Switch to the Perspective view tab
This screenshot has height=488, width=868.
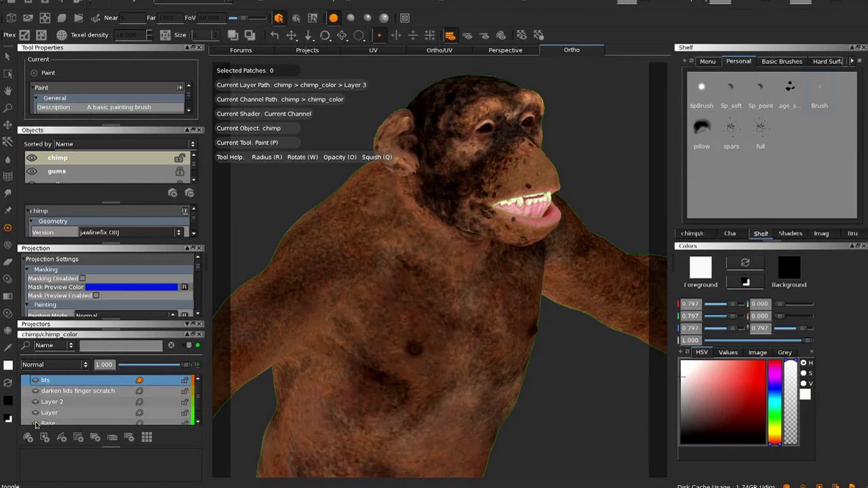click(x=505, y=50)
